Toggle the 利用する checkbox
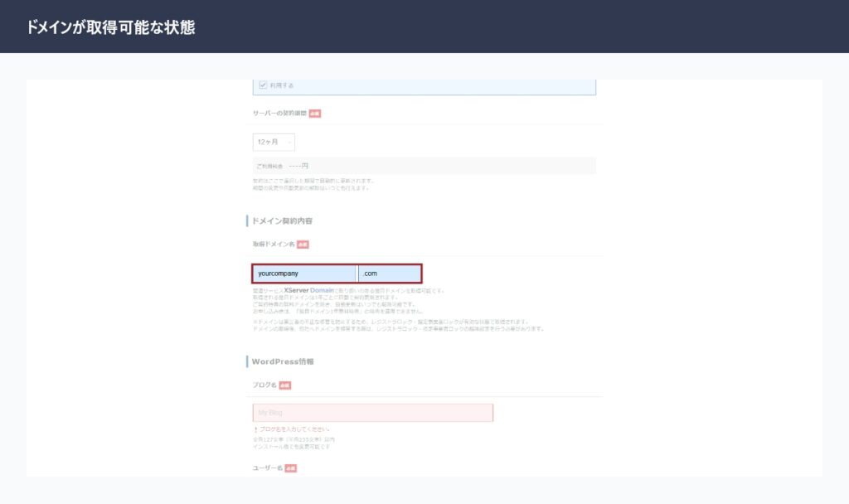849x504 pixels. click(263, 85)
